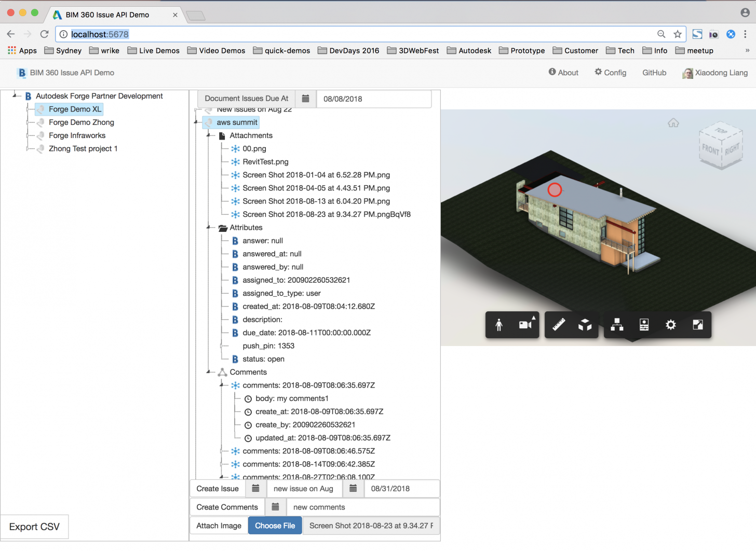The image size is (756, 551).
Task: Close the BIM 360 Issue API Demo tab
Action: coord(175,15)
